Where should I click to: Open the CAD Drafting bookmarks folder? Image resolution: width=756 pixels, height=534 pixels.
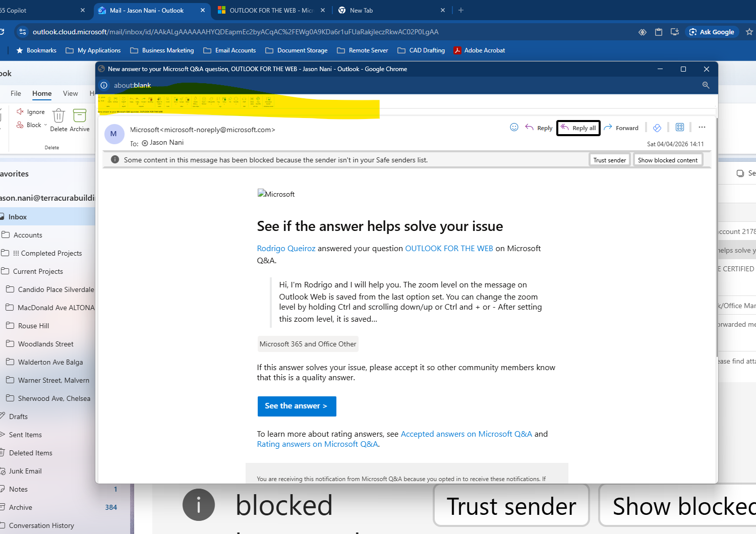(421, 50)
